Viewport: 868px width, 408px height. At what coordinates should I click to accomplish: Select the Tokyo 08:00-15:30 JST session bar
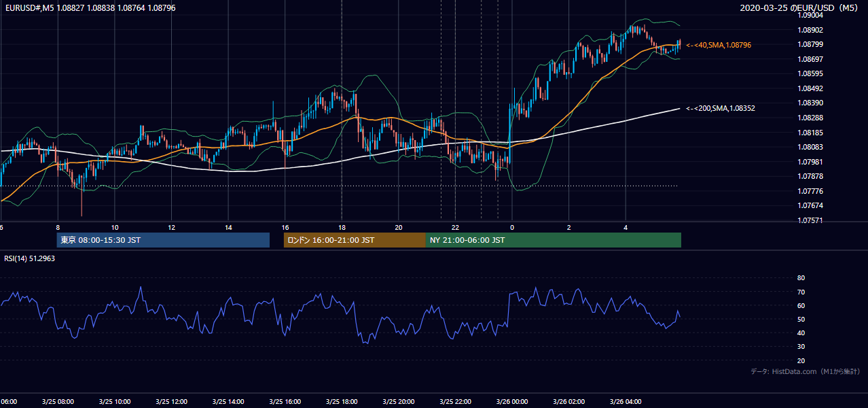(x=163, y=240)
